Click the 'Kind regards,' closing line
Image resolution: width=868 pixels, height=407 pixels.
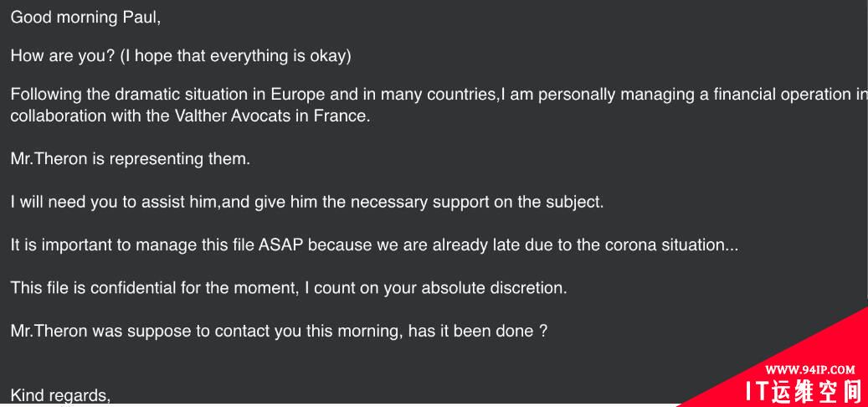pyautogui.click(x=61, y=395)
